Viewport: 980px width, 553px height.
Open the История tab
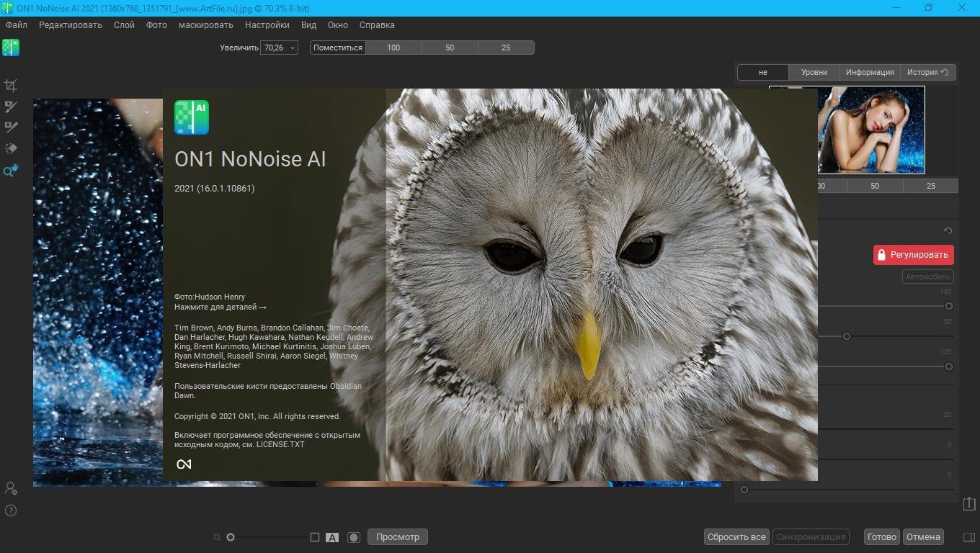(927, 72)
